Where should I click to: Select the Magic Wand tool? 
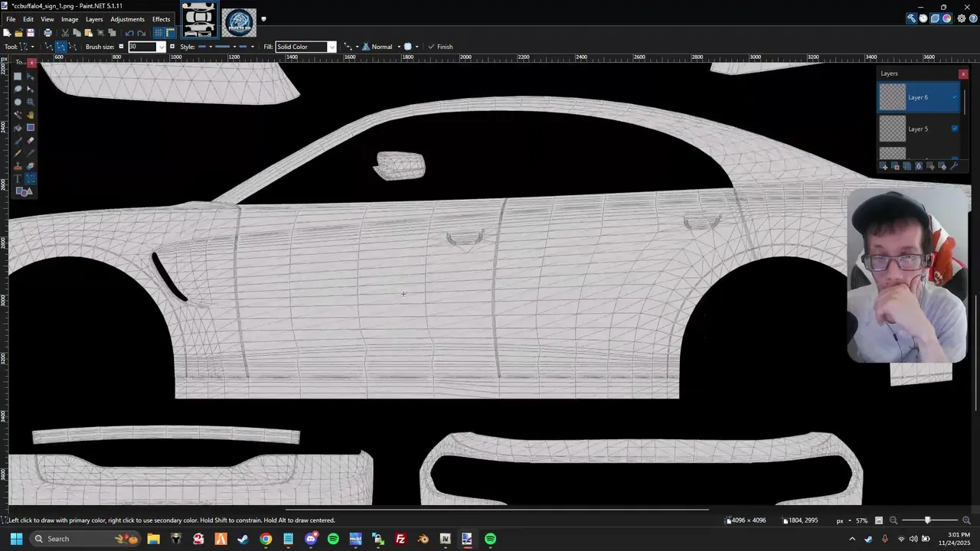click(18, 115)
